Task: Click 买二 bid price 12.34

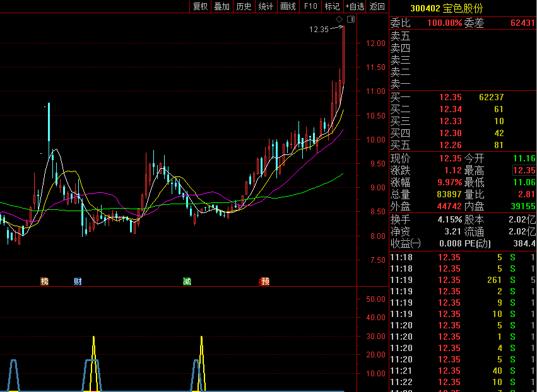Action: point(451,109)
